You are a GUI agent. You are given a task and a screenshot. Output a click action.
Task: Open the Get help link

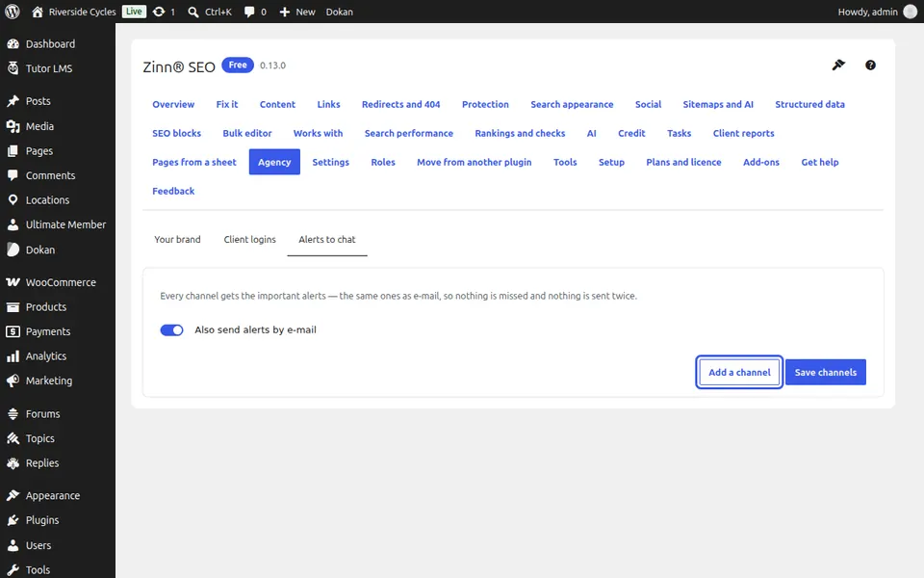(x=820, y=162)
